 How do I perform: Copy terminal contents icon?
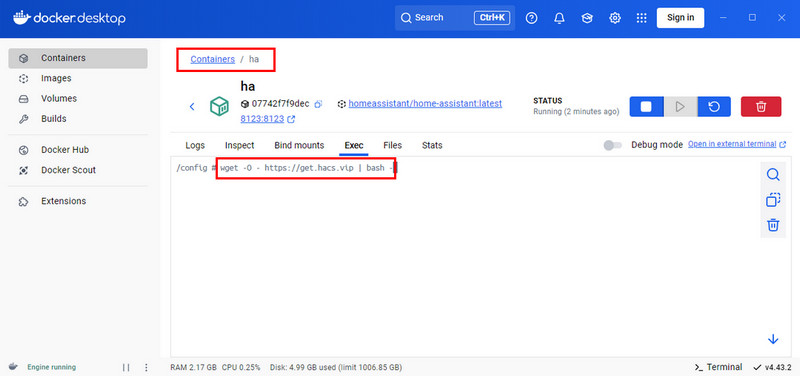(x=773, y=200)
